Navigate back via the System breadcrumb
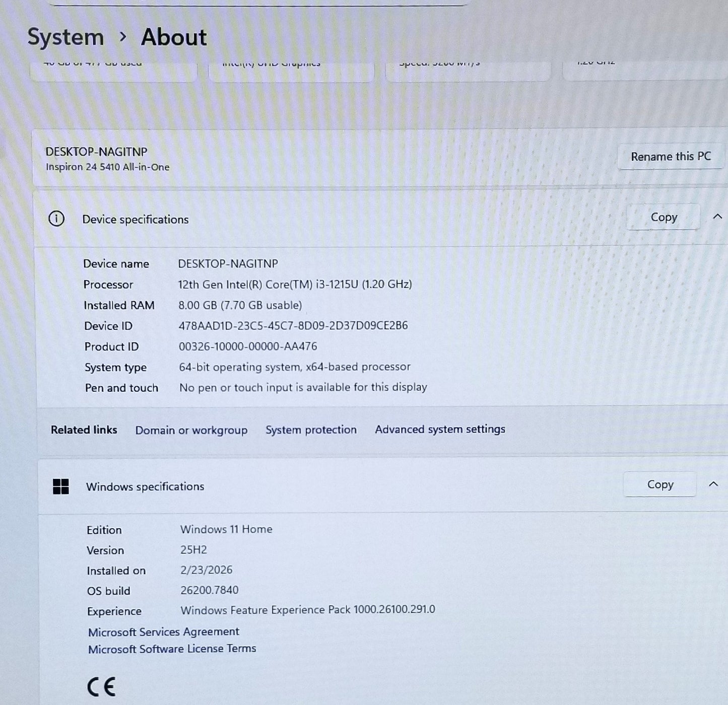The height and width of the screenshot is (705, 728). point(65,37)
